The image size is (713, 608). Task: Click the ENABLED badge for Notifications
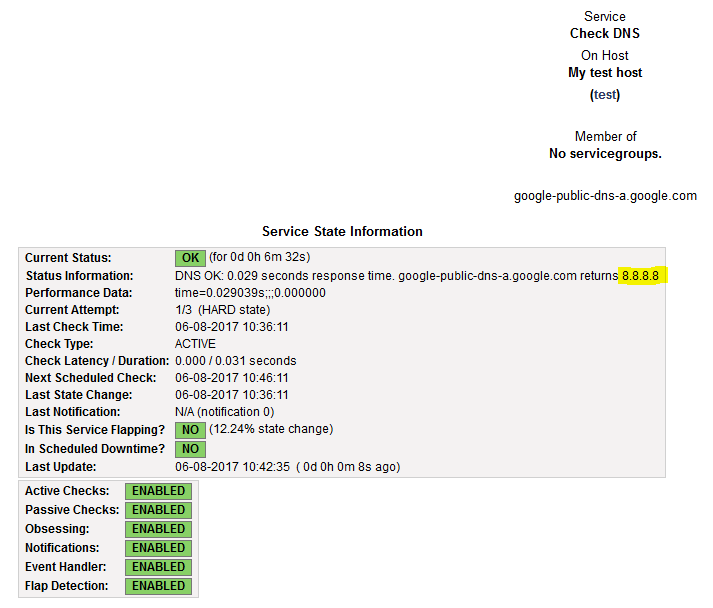click(159, 548)
